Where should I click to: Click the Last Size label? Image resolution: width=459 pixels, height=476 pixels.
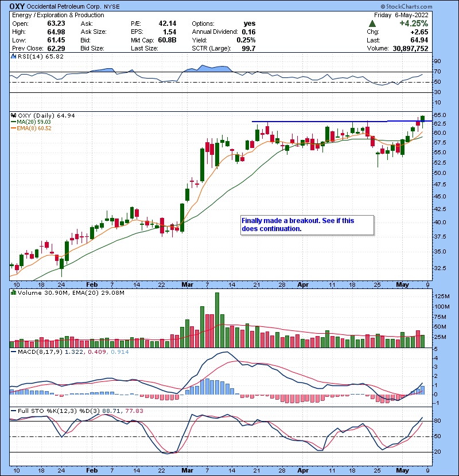(x=144, y=48)
